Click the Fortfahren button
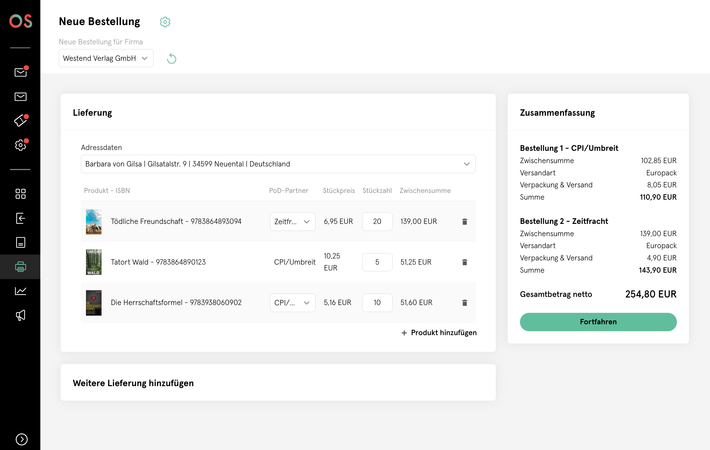 click(598, 322)
